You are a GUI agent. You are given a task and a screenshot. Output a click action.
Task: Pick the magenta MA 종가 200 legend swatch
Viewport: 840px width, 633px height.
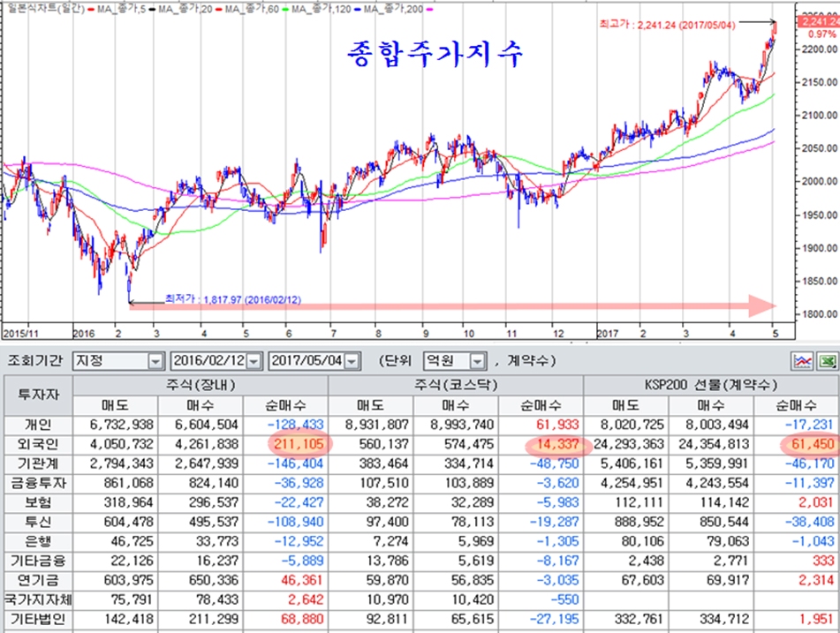click(x=428, y=8)
